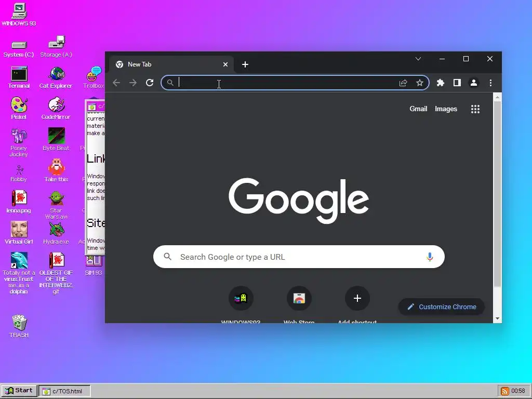The image size is (532, 399).
Task: Open the Gmail link
Action: pyautogui.click(x=418, y=109)
